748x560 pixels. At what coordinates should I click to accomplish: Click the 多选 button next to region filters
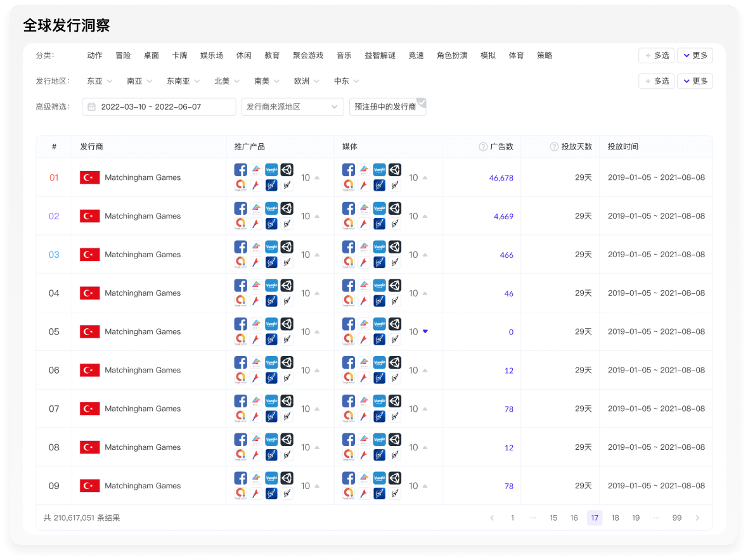[657, 80]
